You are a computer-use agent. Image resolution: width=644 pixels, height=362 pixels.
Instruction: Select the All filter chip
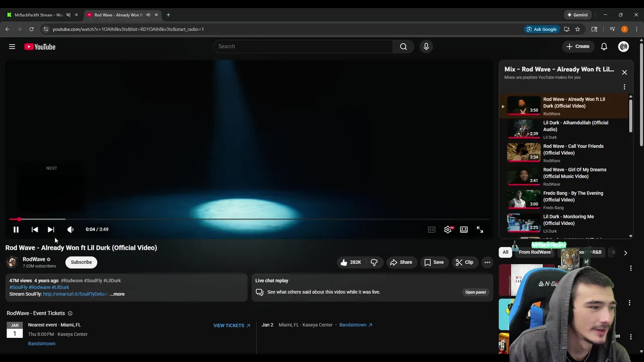pyautogui.click(x=505, y=252)
